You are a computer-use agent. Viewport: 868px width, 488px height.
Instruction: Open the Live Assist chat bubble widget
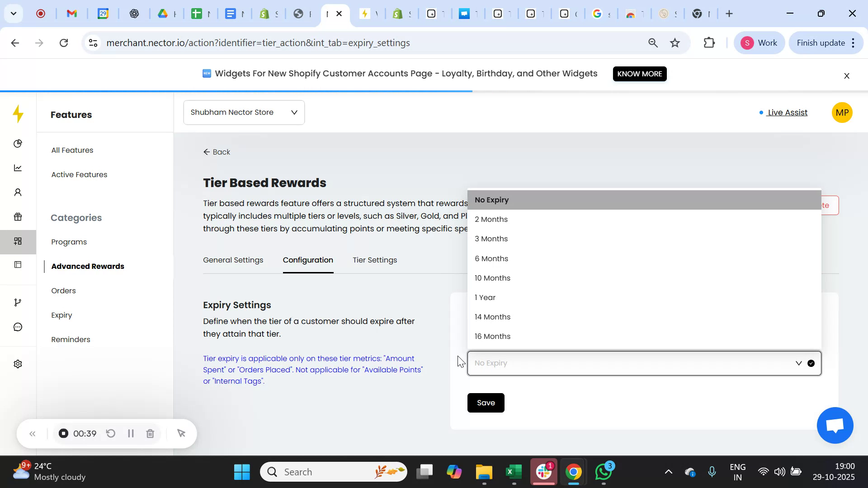[835, 425]
